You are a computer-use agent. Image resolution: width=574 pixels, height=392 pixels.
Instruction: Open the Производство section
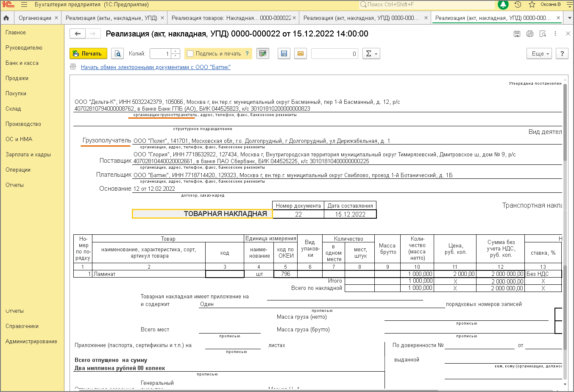(23, 124)
